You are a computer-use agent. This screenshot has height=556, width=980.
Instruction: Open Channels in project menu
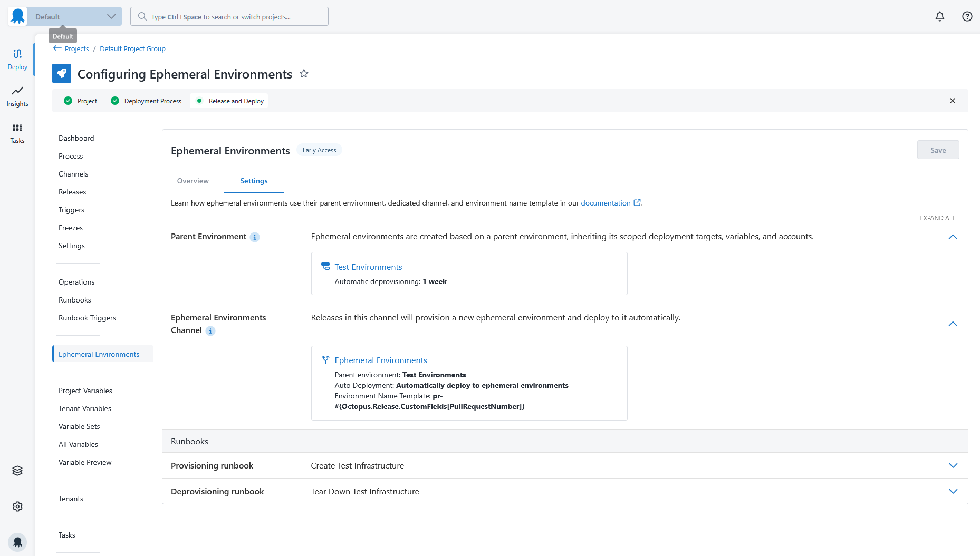[x=73, y=174]
